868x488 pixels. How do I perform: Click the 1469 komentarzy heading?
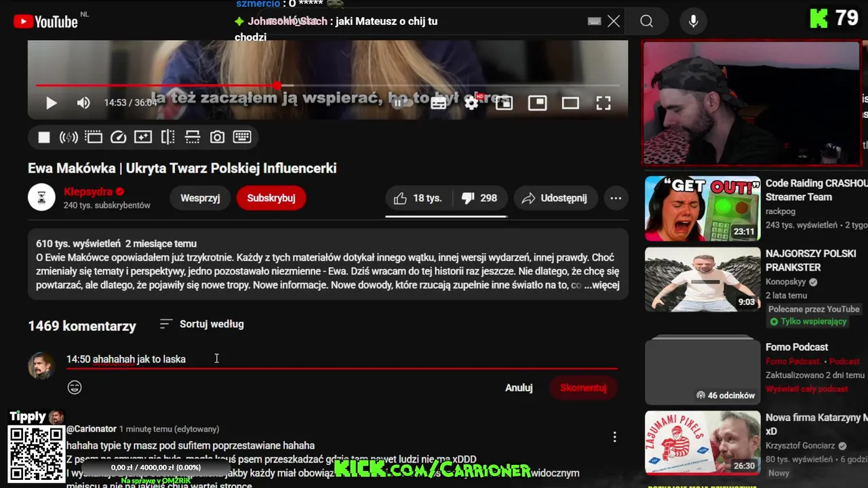82,326
